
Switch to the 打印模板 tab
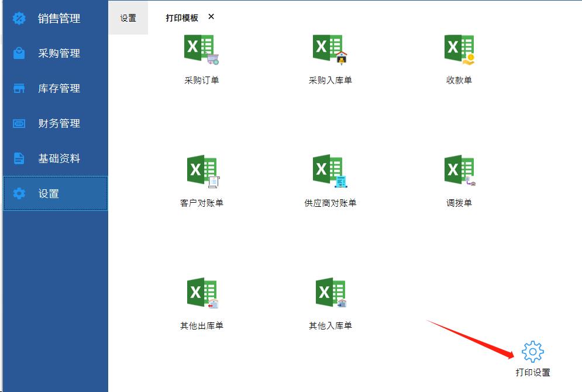(x=182, y=18)
